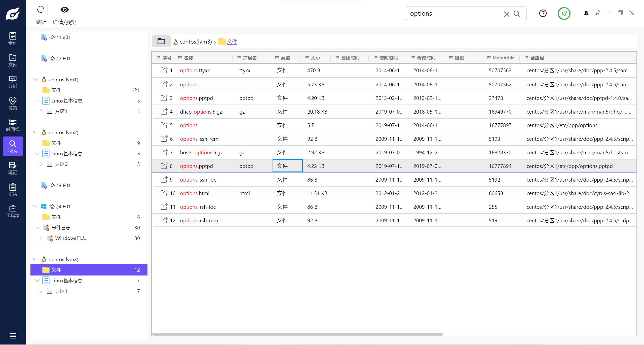Viewport: 644px width, 345px height.
Task: Expand the Windows日志 tree node
Action: [41, 238]
